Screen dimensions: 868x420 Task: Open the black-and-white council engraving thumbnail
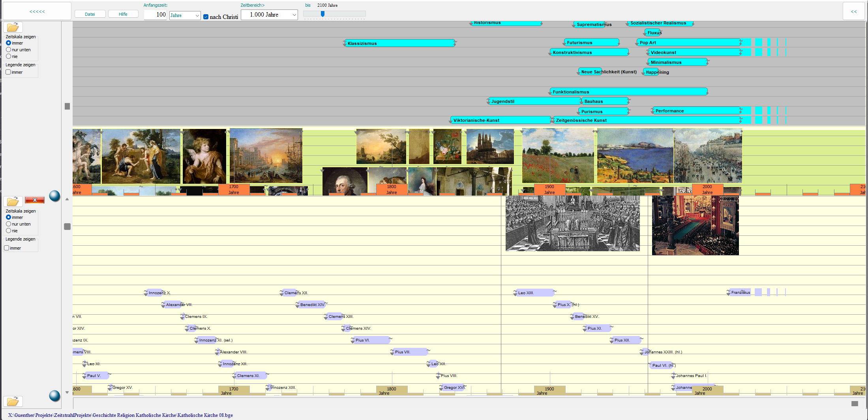coord(573,223)
